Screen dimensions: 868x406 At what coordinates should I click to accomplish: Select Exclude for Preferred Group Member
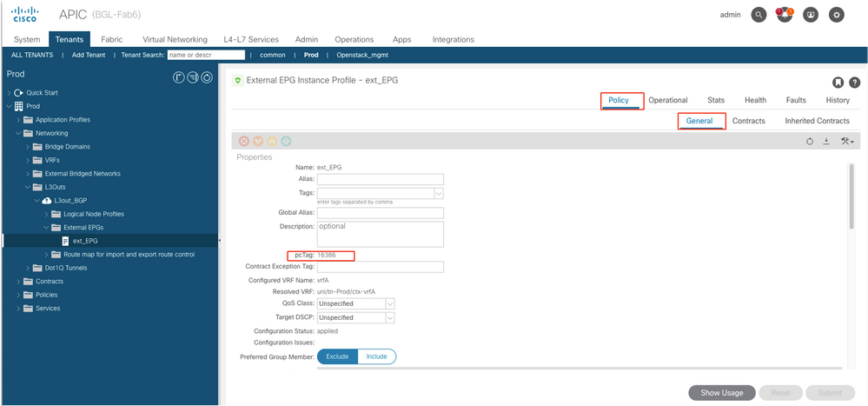[x=337, y=356]
